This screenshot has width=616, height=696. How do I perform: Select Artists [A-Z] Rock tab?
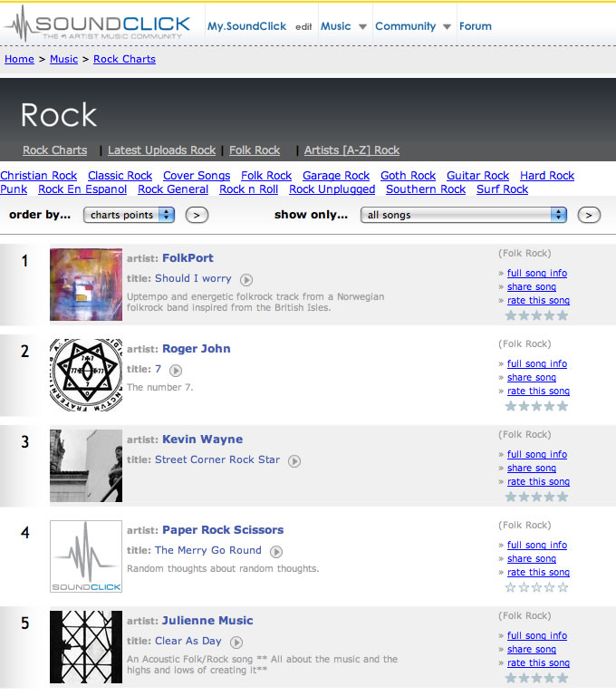352,150
